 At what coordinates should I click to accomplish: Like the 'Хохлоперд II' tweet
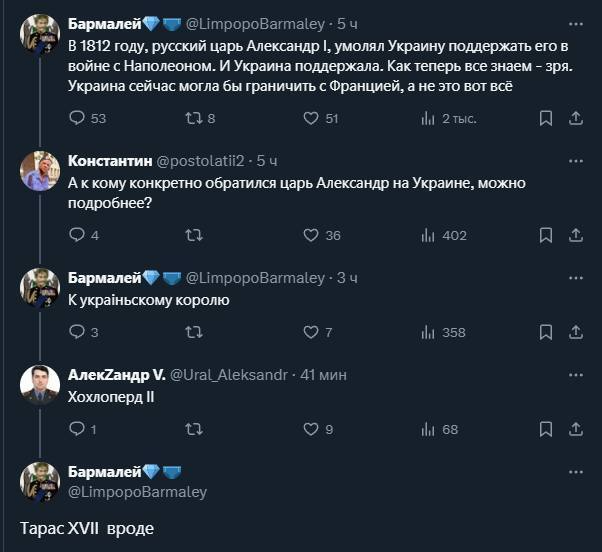pyautogui.click(x=311, y=430)
